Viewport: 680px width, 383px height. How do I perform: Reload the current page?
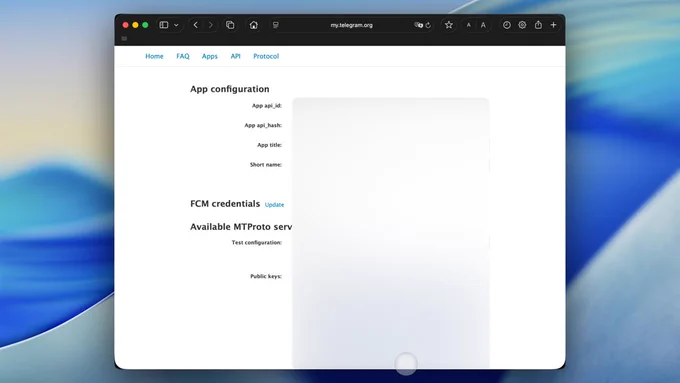[x=428, y=25]
